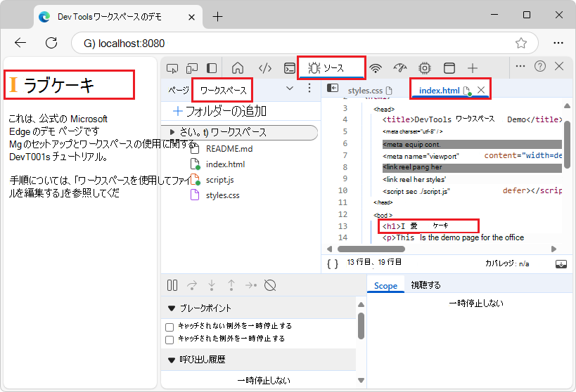
Task: Click the title tag code on line 4
Action: (x=472, y=119)
